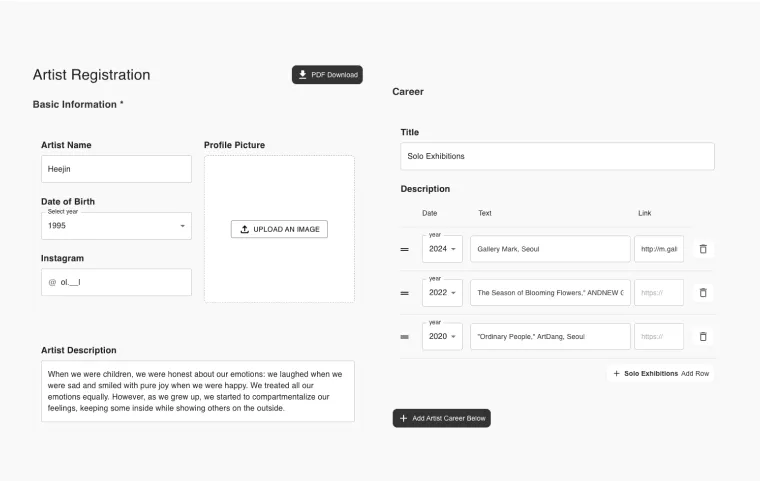Open the 2020 year dropdown
Viewport: 760px width, 481px height.
click(x=442, y=337)
